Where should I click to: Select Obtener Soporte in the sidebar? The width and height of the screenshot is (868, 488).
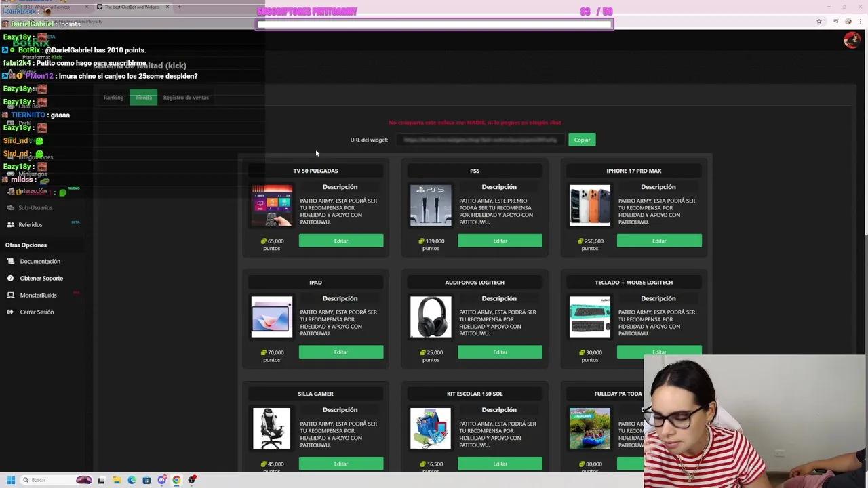(41, 278)
